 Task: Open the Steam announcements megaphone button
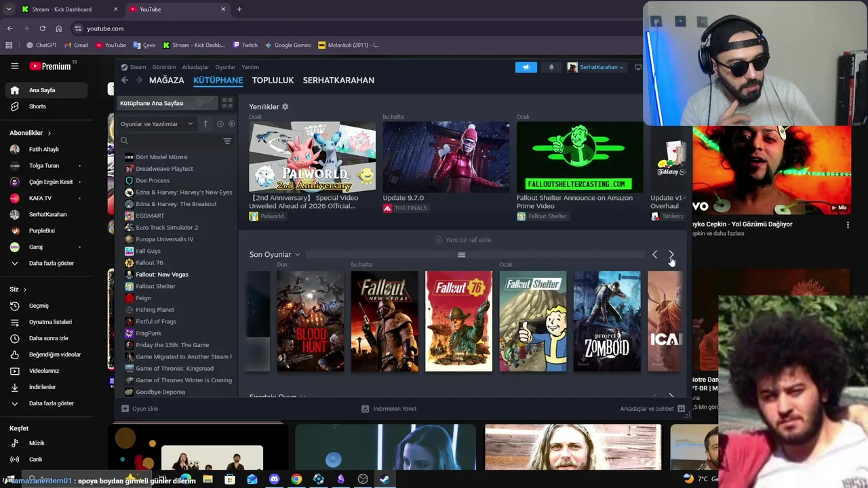pos(526,67)
